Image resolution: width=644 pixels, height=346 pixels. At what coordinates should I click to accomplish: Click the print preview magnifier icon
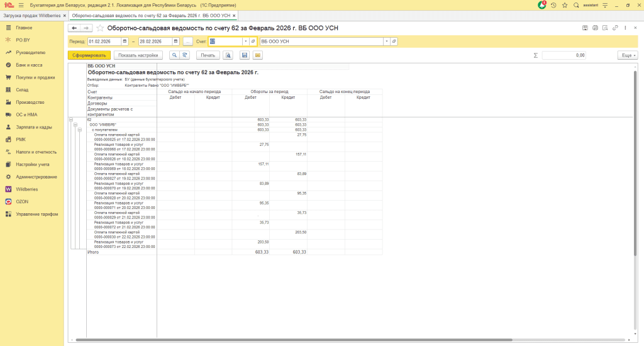coord(228,55)
